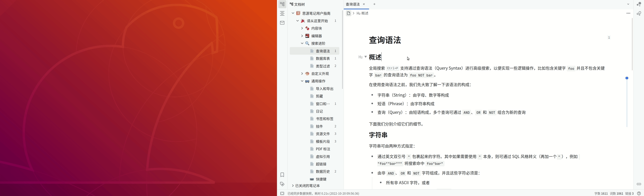The height and width of the screenshot is (196, 644).
Task: Click the file tree vertical scrollbar
Action: tap(342, 50)
